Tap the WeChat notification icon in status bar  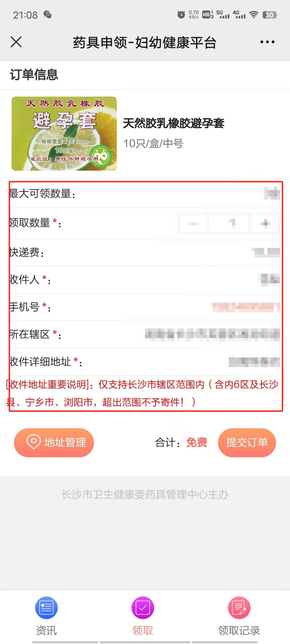point(48,14)
